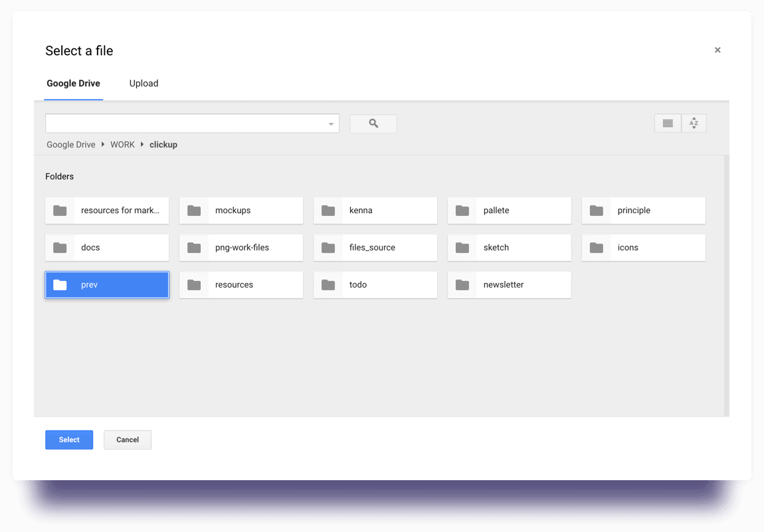Open the sketch folder
This screenshot has width=764, height=532.
click(x=509, y=247)
